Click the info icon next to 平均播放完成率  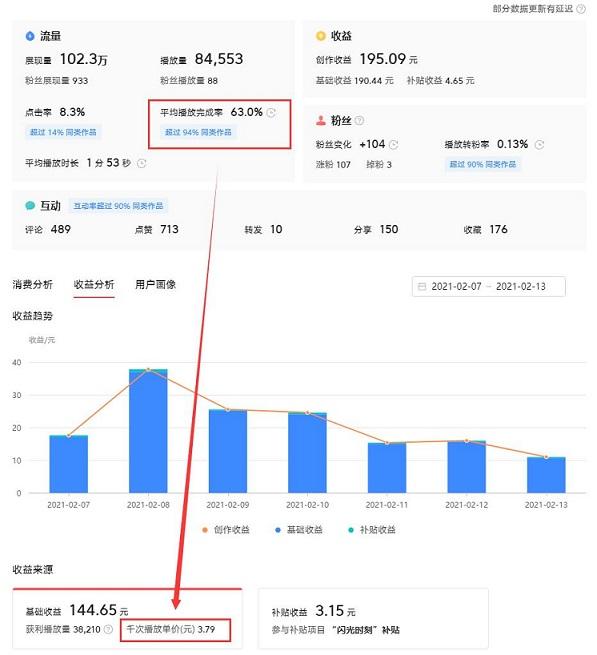[x=271, y=113]
